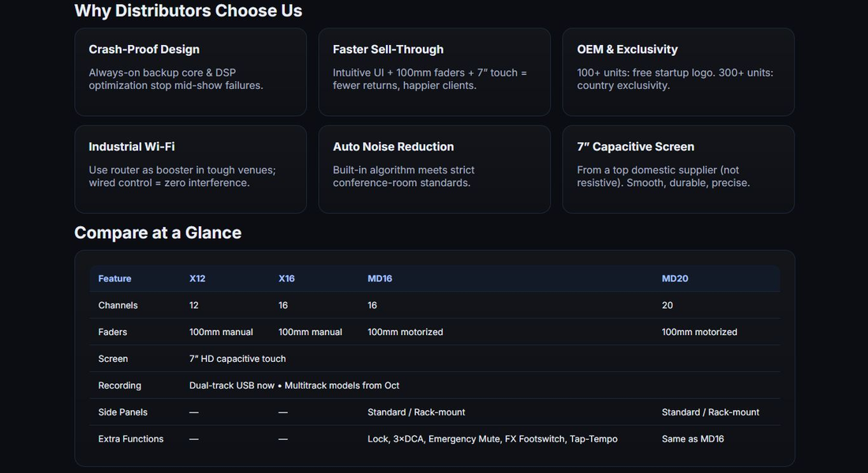Select the Lock, 3×DCA extra functions cell

(492, 439)
